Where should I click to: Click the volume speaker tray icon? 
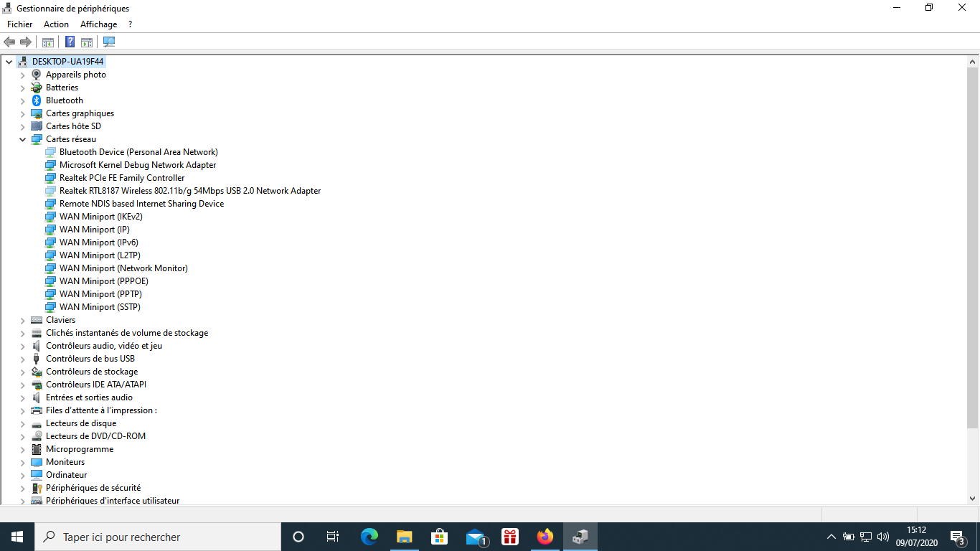[x=883, y=537]
